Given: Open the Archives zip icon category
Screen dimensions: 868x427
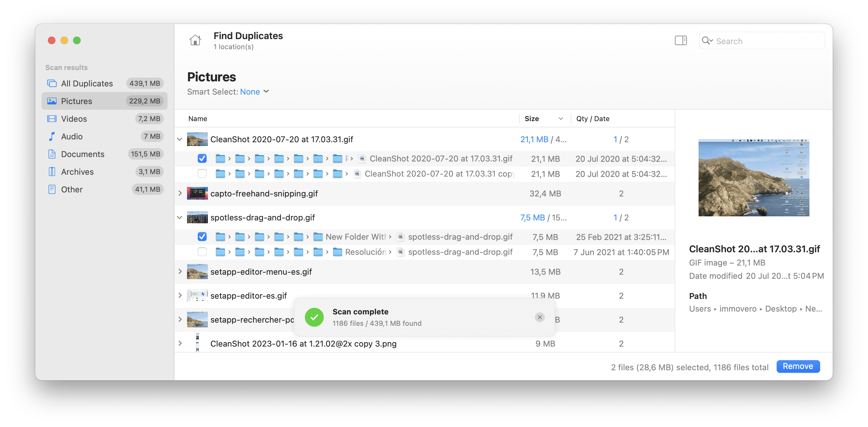Looking at the screenshot, I should click(52, 172).
